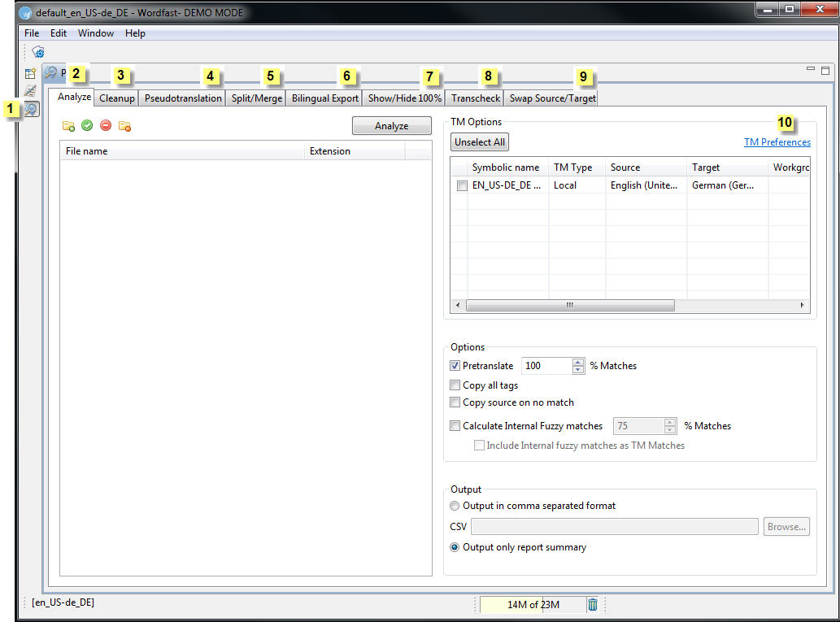Click the Extension column header
This screenshot has height=622, width=840.
(355, 151)
